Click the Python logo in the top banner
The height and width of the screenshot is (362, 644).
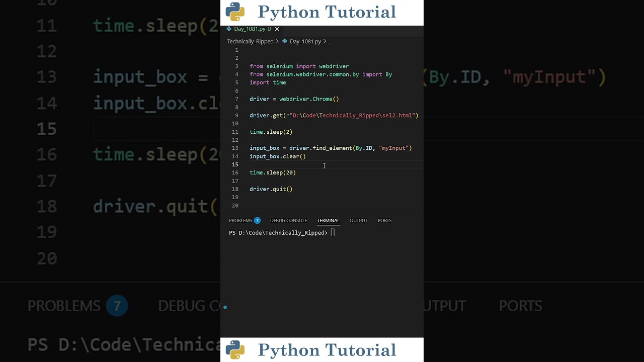[235, 12]
